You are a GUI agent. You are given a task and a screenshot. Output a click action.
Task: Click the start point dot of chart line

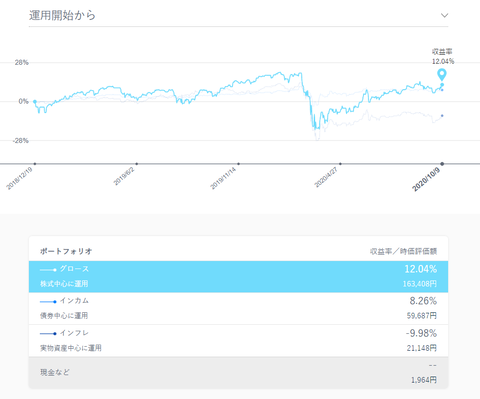click(35, 102)
